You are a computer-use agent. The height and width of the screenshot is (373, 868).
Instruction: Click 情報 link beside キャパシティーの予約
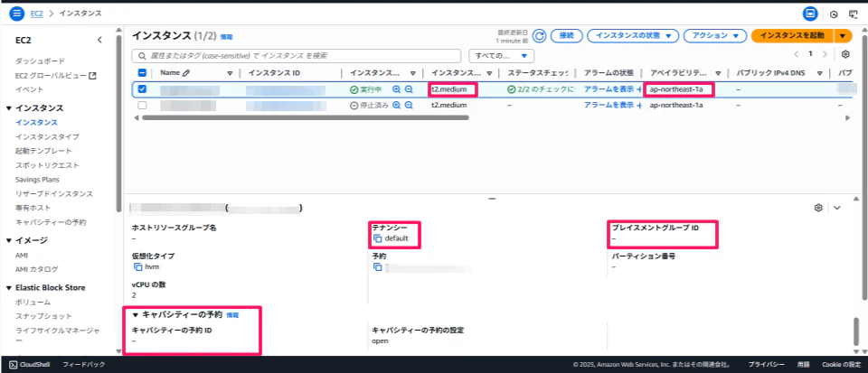232,315
